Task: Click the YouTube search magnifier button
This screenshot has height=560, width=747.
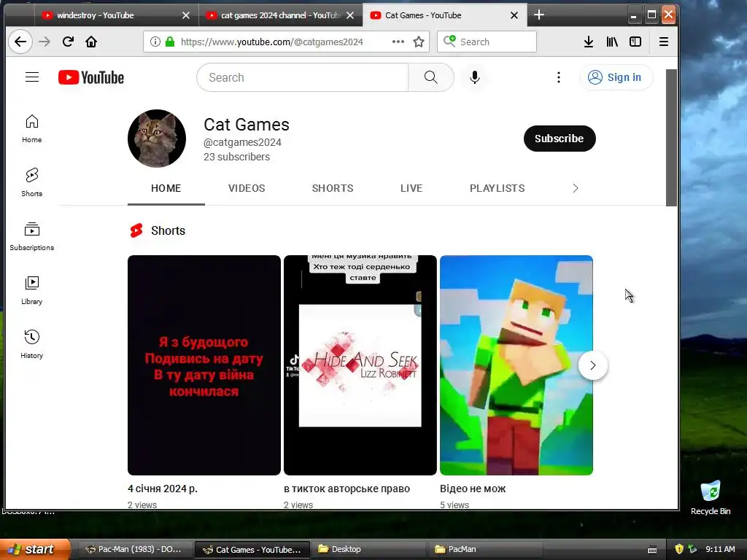Action: pos(430,77)
